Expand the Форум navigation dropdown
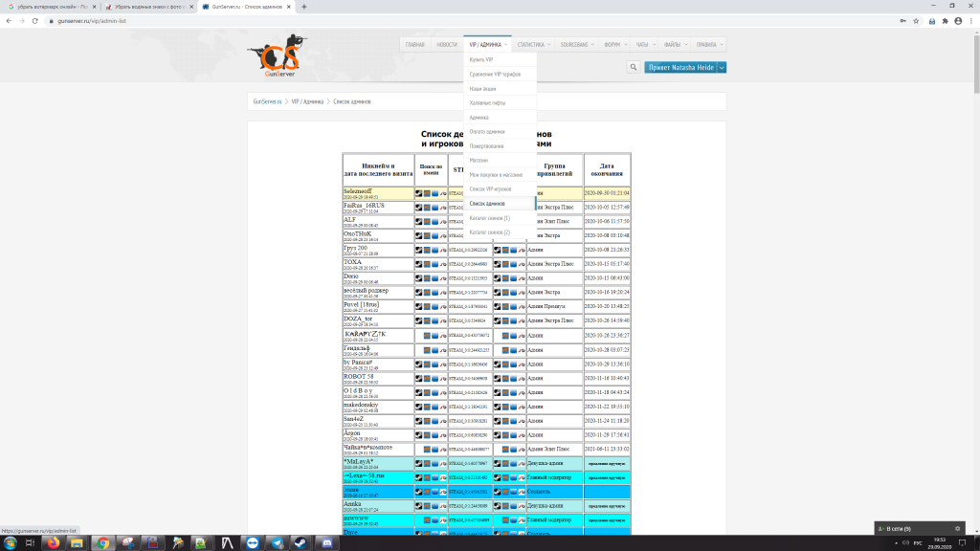Screen dimensions: 980x551 (x=615, y=44)
